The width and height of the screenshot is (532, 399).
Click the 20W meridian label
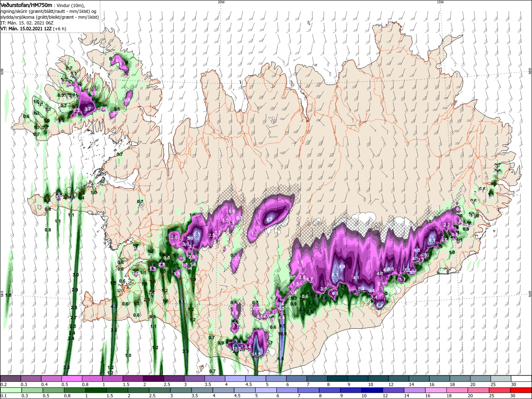221,2
